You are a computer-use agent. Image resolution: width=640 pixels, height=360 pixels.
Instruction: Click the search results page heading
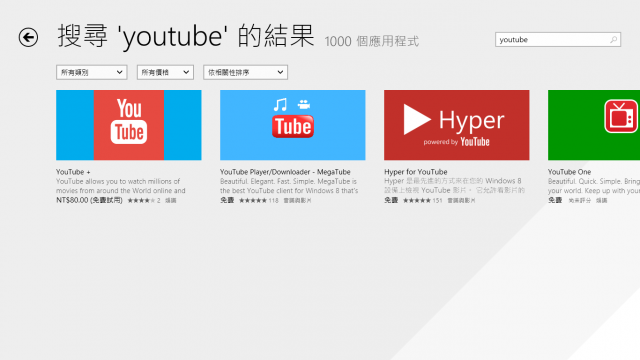click(x=186, y=36)
